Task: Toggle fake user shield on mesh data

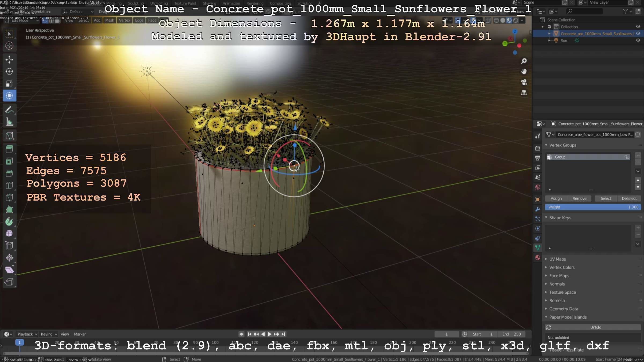Action: pos(638,135)
